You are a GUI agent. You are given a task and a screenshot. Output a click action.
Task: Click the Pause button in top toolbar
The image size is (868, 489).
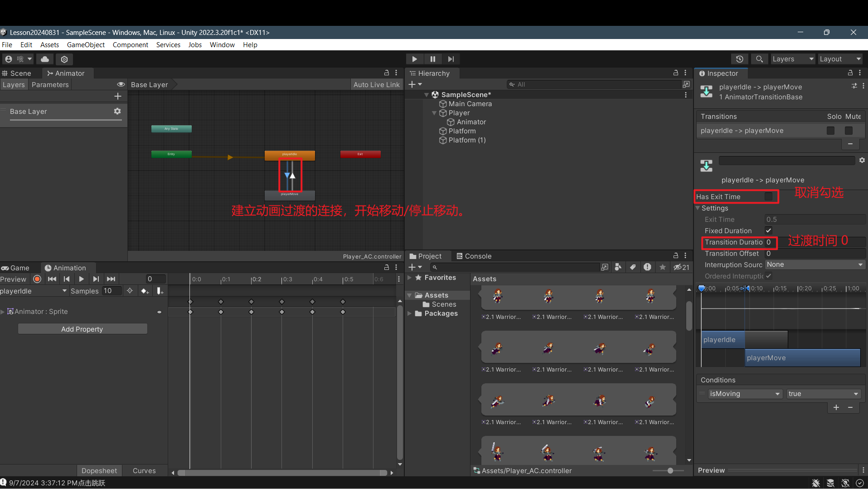[432, 59]
